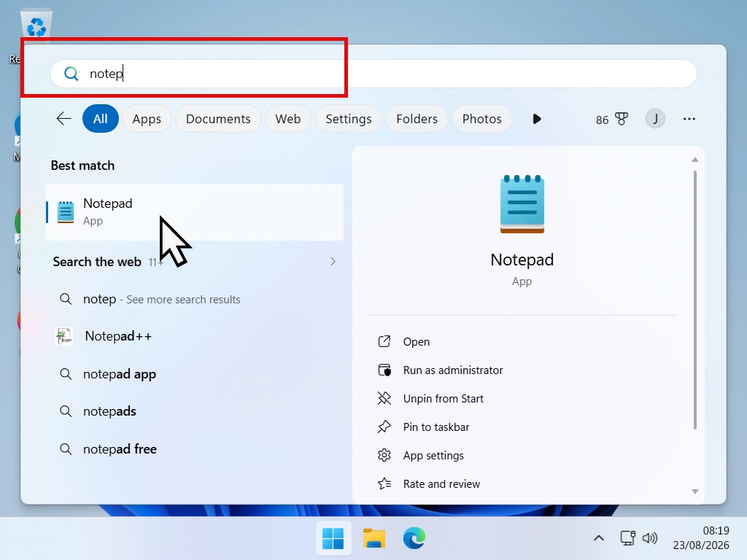Switch to the Web filter tab

pyautogui.click(x=287, y=119)
